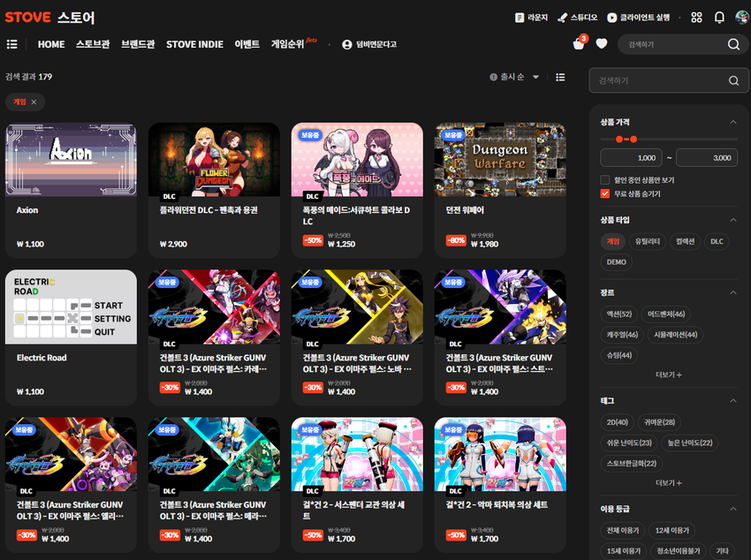Launch the 클라이언트 실행 client button
Screen dimensions: 751x560
[639, 18]
